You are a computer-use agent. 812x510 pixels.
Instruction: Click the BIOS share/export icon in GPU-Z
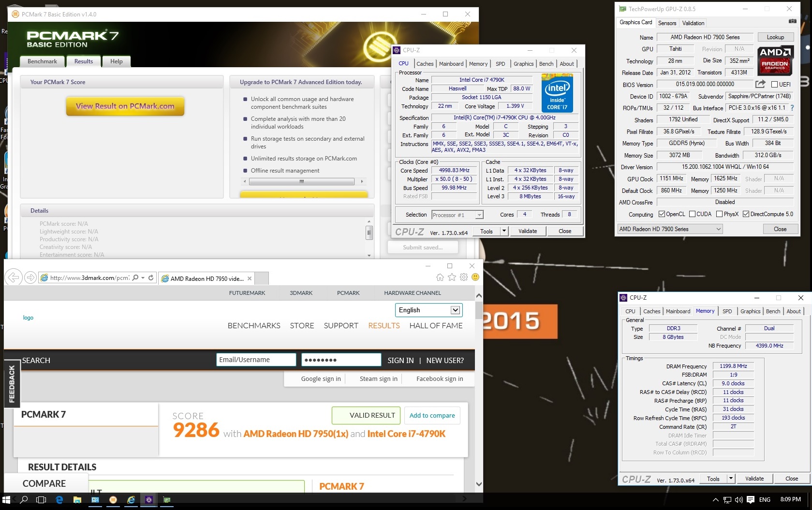(x=761, y=84)
